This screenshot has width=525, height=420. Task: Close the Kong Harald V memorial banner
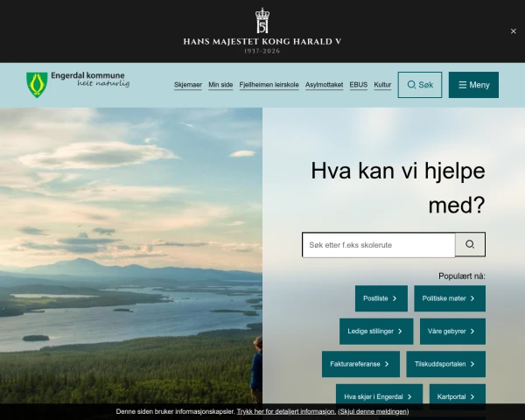click(513, 31)
